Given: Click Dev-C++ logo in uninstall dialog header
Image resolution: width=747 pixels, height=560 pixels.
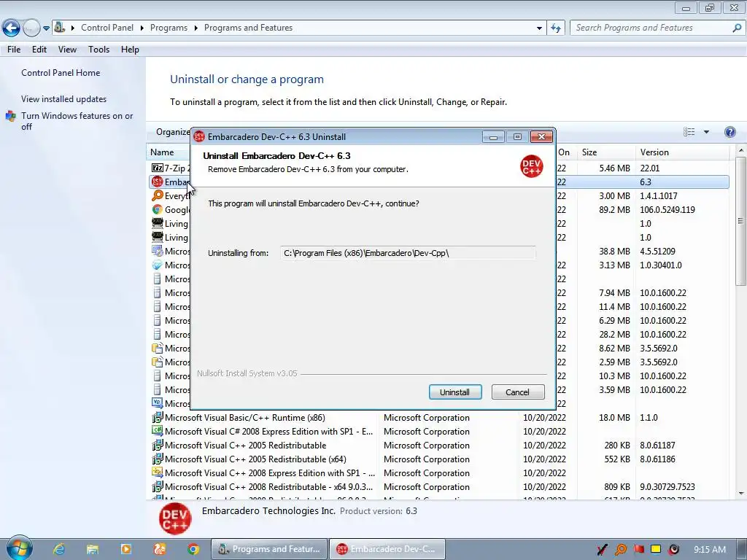Looking at the screenshot, I should [x=531, y=166].
